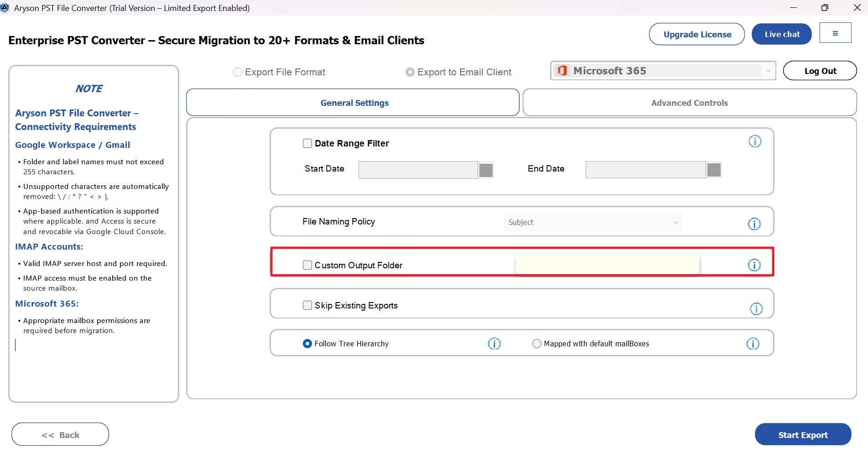Go back with the << Back button
This screenshot has width=868, height=454.
click(60, 434)
